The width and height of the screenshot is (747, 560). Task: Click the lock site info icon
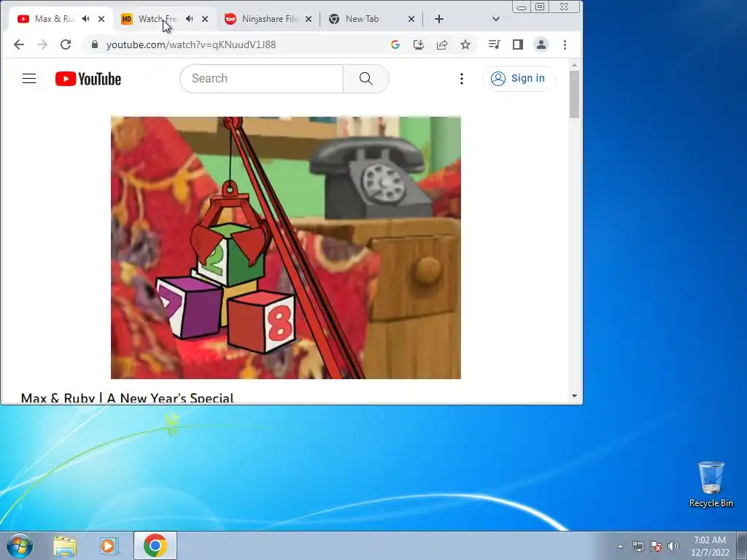pos(94,44)
